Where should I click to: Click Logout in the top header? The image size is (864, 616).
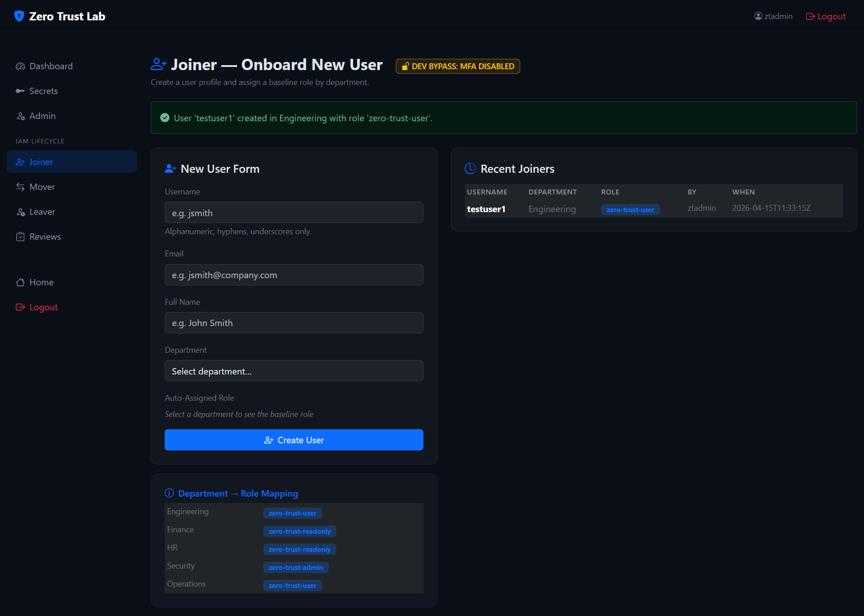coord(826,16)
